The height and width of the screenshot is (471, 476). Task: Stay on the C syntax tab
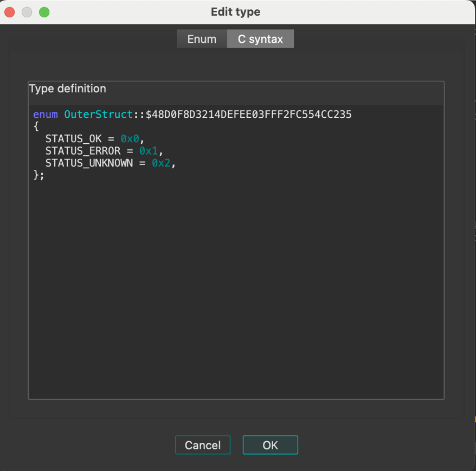260,39
